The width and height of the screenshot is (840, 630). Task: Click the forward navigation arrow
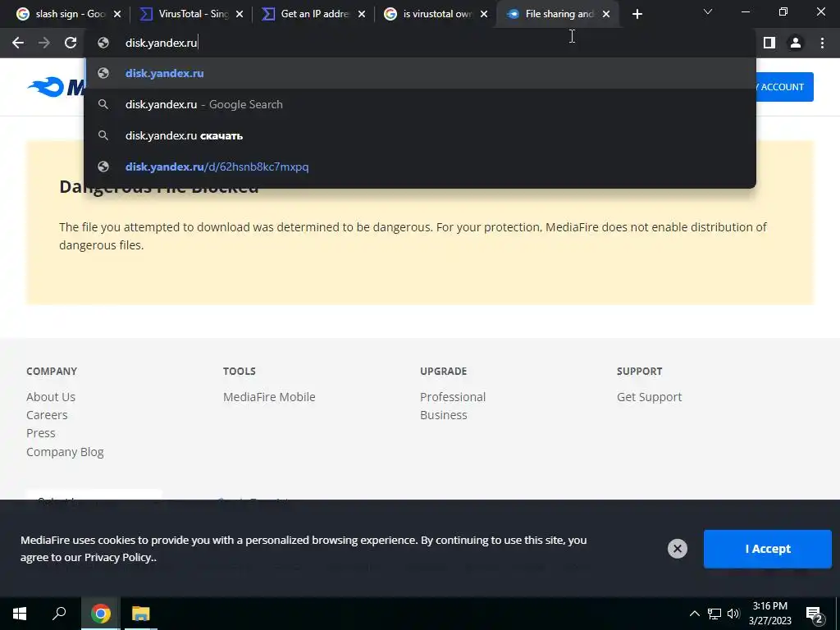click(44, 43)
